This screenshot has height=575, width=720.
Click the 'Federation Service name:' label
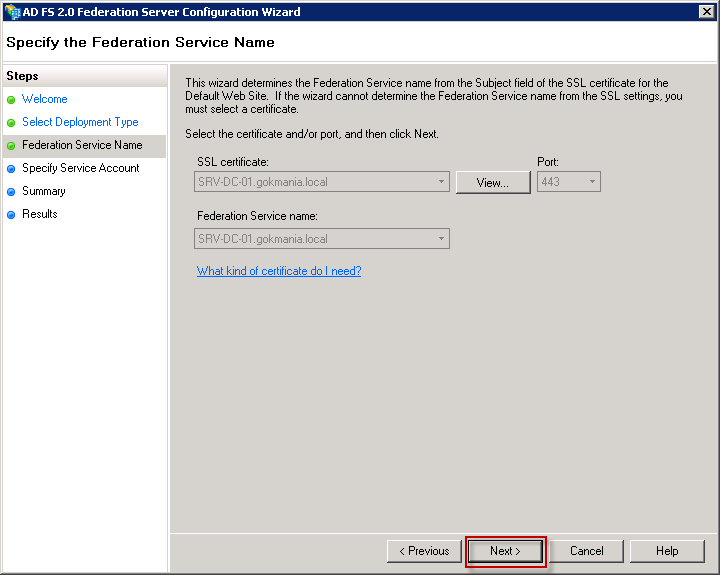click(x=257, y=216)
